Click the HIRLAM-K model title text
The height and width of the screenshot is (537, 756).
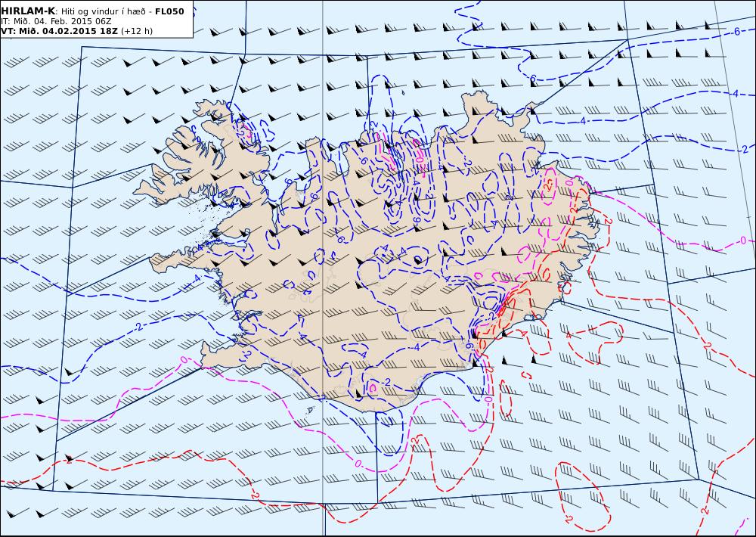pos(28,11)
